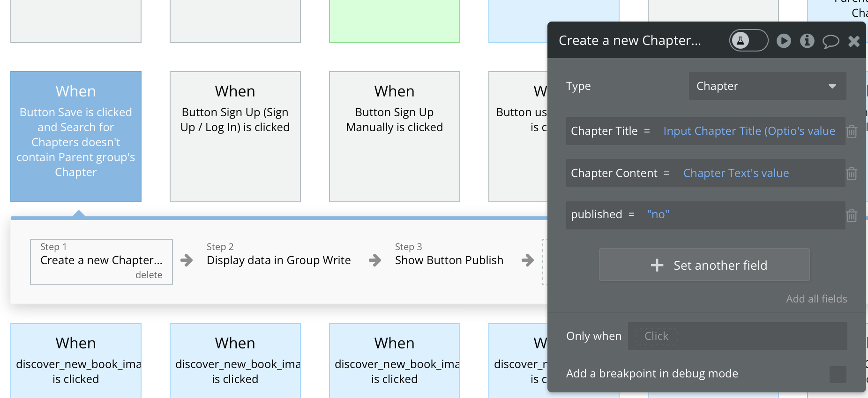Click delete link on Step 1
The height and width of the screenshot is (398, 868).
click(x=149, y=275)
